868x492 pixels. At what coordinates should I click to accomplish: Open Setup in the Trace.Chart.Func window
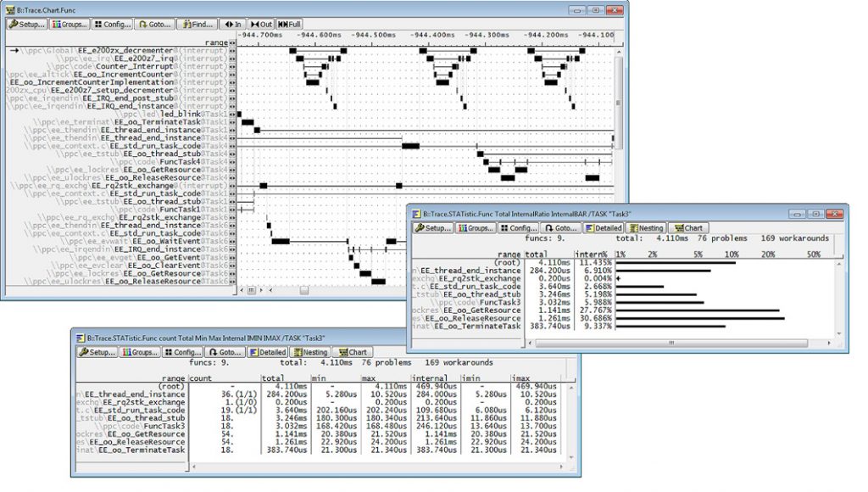27,25
